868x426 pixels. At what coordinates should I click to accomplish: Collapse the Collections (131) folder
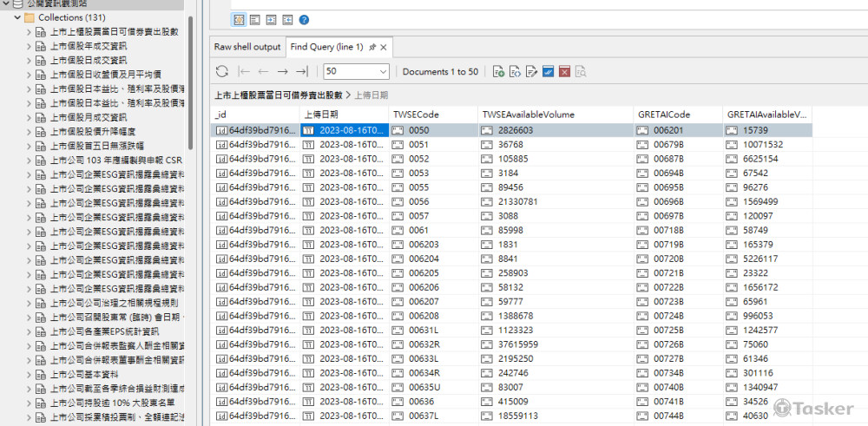click(x=18, y=17)
